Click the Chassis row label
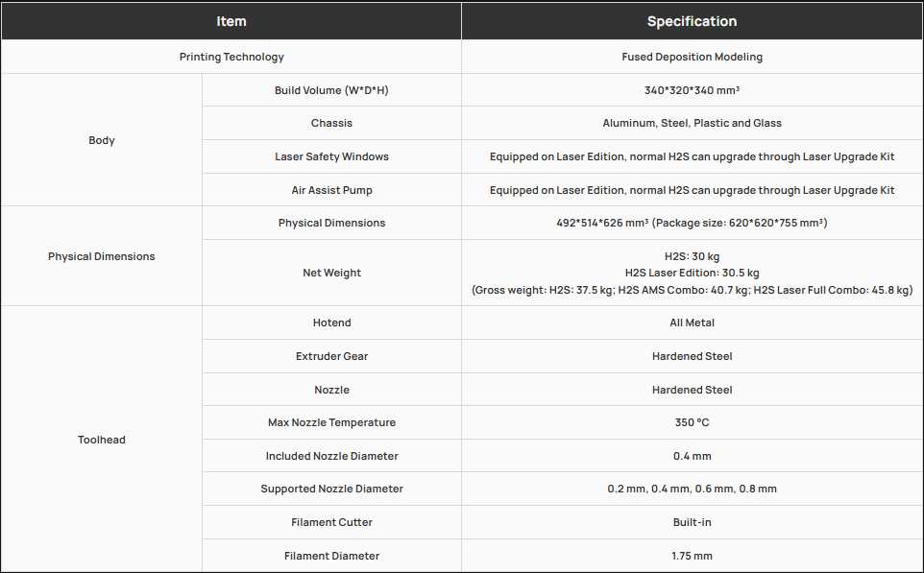The image size is (924, 573). (331, 123)
